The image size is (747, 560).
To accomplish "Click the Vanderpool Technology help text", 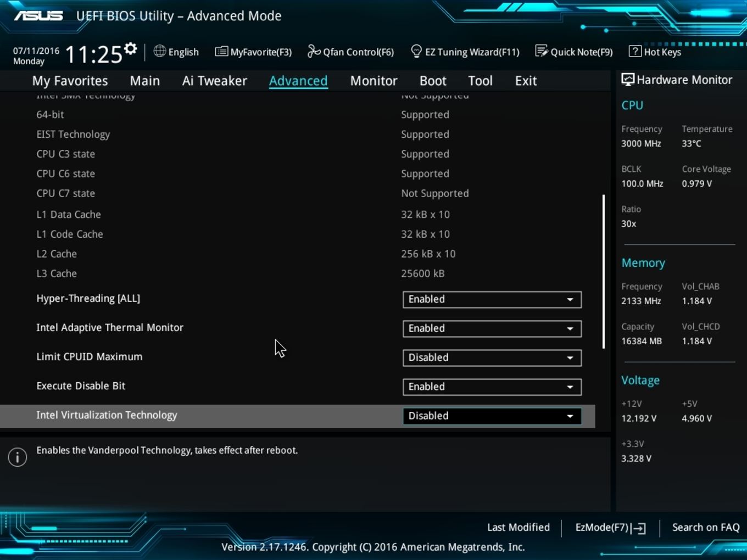I will point(167,450).
